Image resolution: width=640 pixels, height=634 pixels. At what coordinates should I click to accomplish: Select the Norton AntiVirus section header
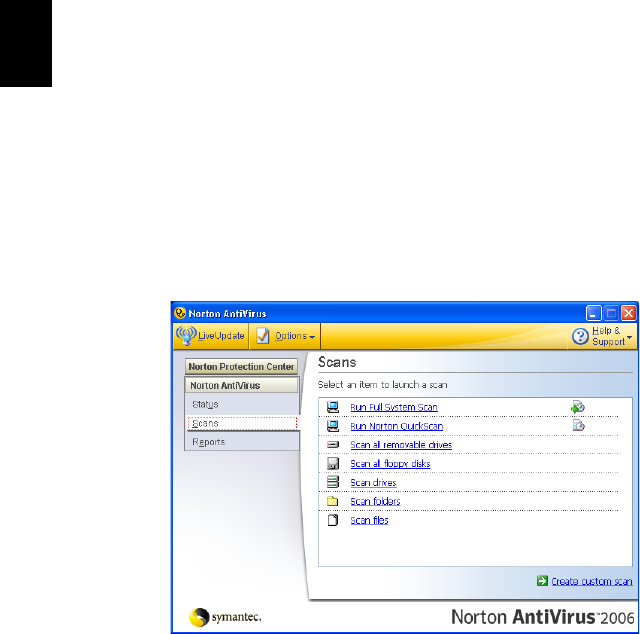pos(242,385)
